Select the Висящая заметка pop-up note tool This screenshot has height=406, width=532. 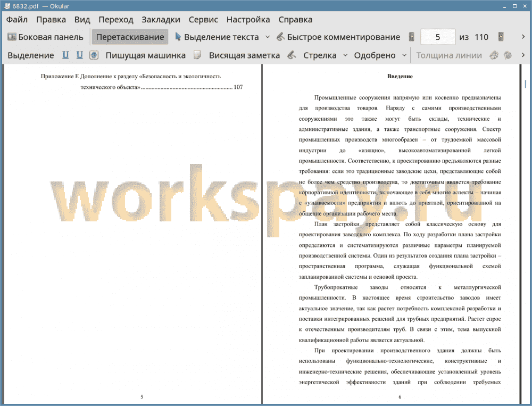pyautogui.click(x=244, y=55)
